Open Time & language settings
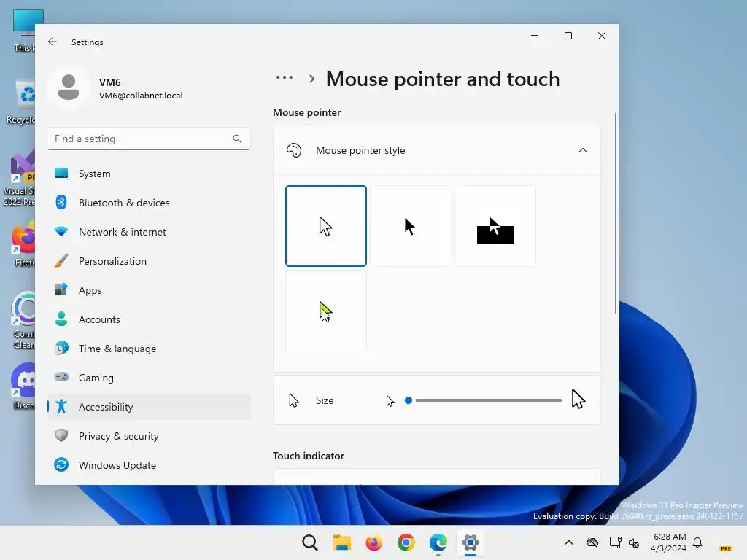The height and width of the screenshot is (560, 747). click(149, 349)
